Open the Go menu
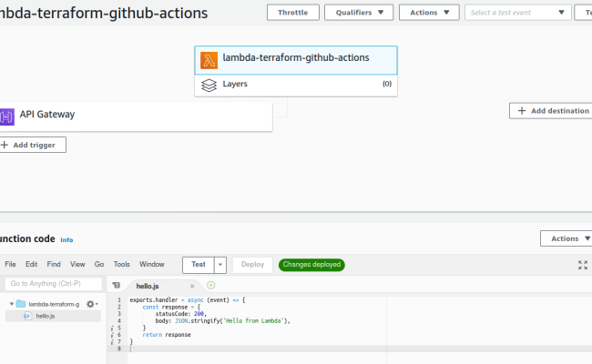Screen dimensions: 592x364 pyautogui.click(x=99, y=264)
